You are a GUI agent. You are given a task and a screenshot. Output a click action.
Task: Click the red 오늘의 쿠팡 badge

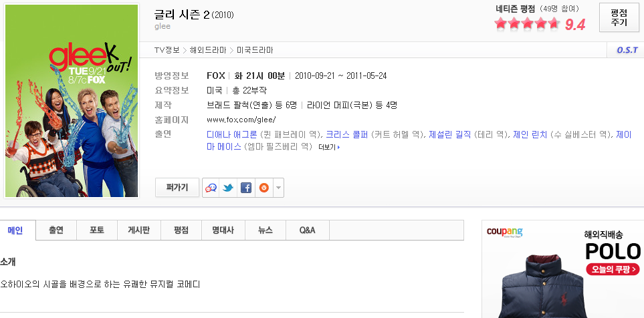point(609,269)
